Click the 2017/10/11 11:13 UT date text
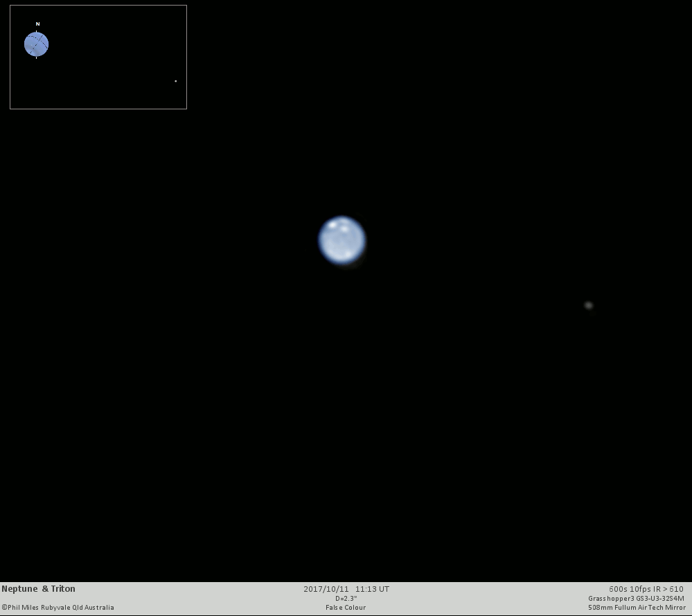 [346, 589]
